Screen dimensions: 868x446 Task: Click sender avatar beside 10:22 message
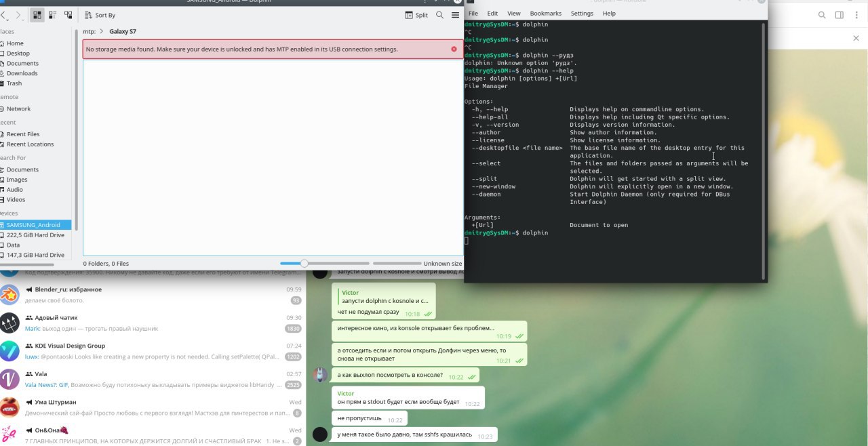click(x=320, y=375)
